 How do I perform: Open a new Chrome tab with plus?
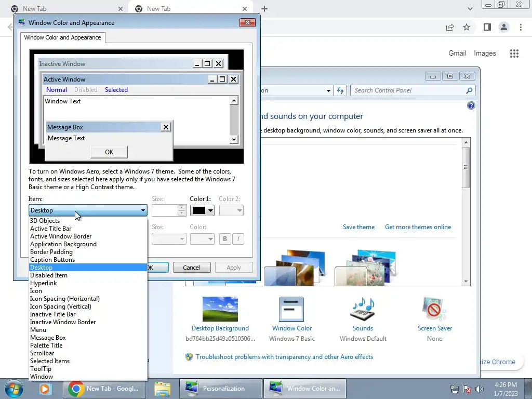[x=264, y=9]
